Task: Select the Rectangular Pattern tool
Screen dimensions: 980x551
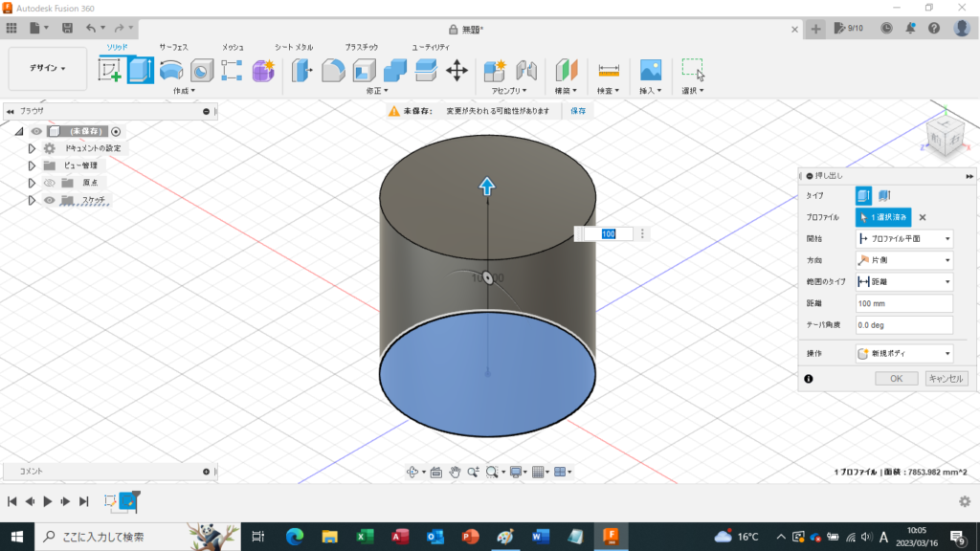Action: (x=232, y=70)
